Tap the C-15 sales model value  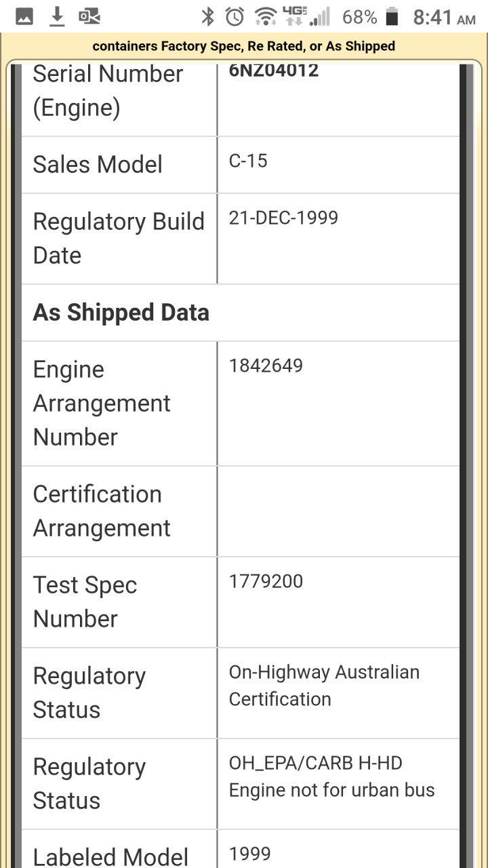coord(248,161)
